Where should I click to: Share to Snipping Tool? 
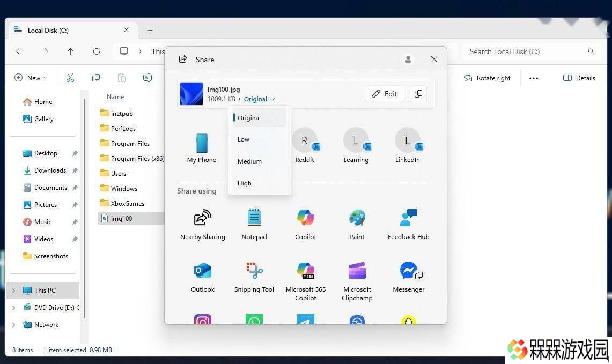pos(254,277)
